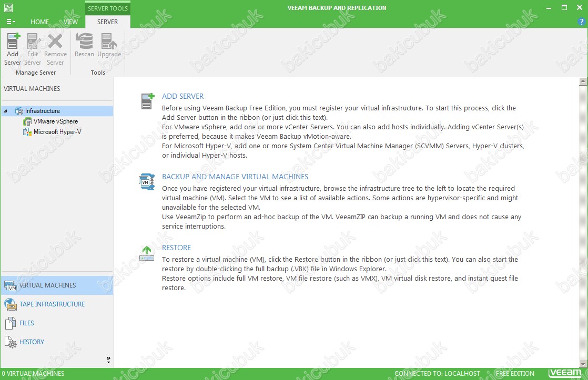Click the 'VIRTUAL MACHINES' pane header text
The height and width of the screenshot is (380, 588).
click(32, 89)
